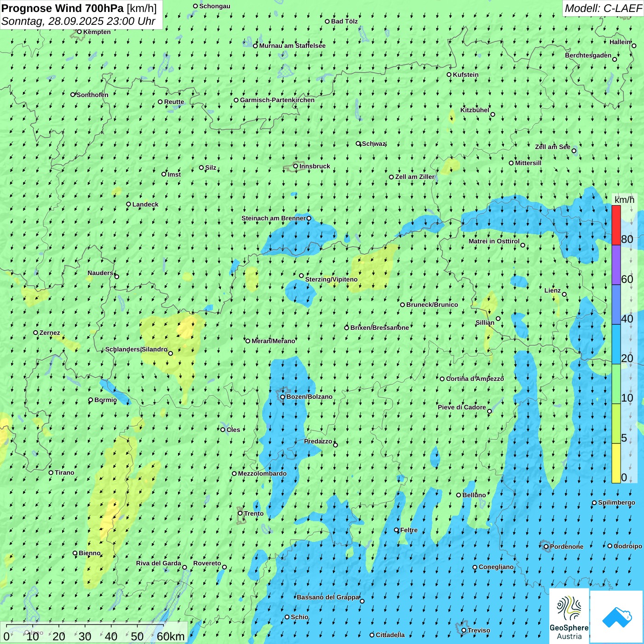This screenshot has height=644, width=644.
Task: Click the 'Codroipo' label
Action: (x=628, y=546)
